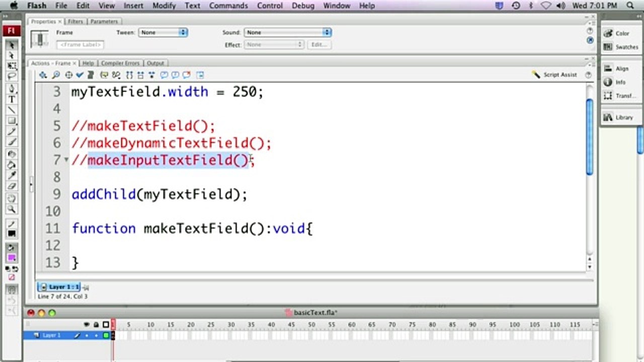The height and width of the screenshot is (362, 644).
Task: Toggle show/hide all layers eye icon
Action: [87, 325]
